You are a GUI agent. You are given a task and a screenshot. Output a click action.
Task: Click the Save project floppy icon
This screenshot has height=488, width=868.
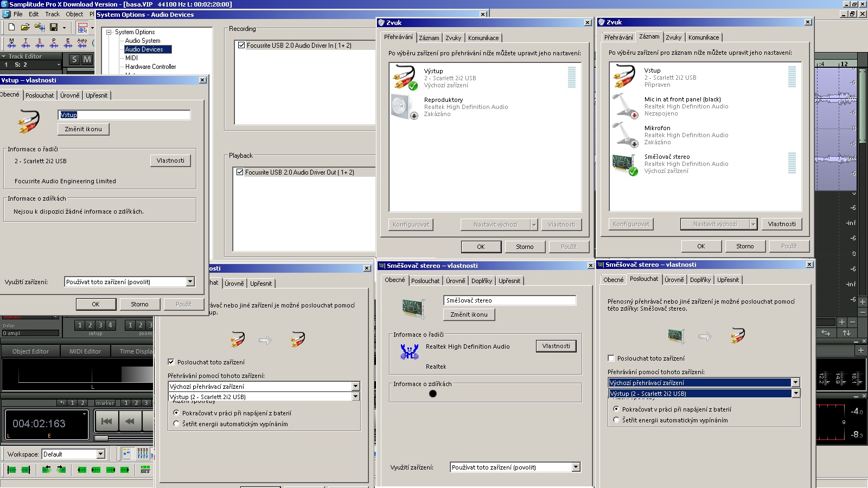tap(54, 27)
